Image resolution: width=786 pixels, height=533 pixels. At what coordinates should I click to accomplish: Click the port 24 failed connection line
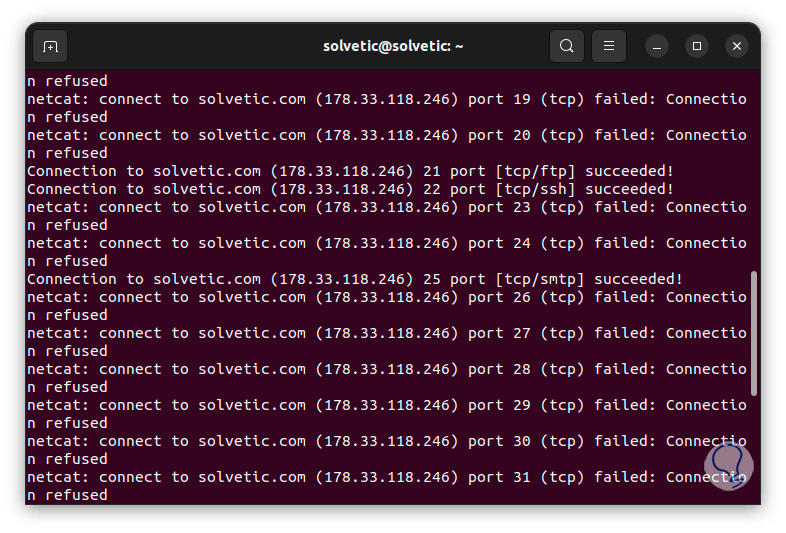point(386,243)
